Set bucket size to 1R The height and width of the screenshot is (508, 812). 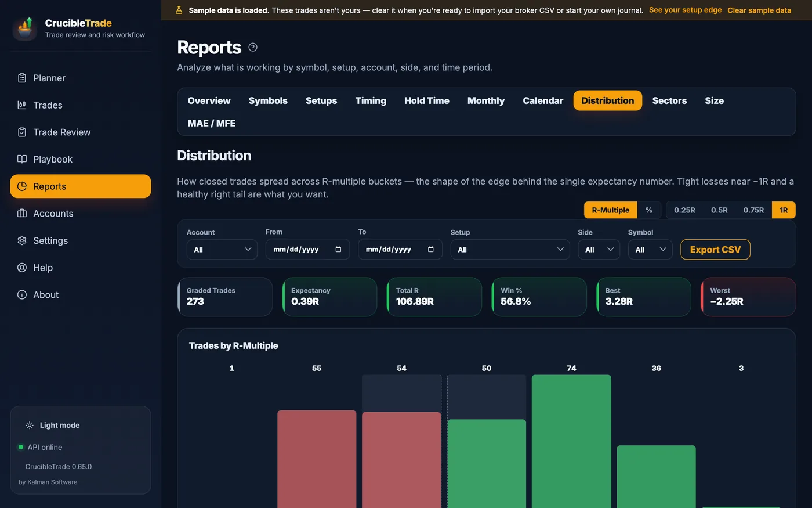tap(784, 210)
